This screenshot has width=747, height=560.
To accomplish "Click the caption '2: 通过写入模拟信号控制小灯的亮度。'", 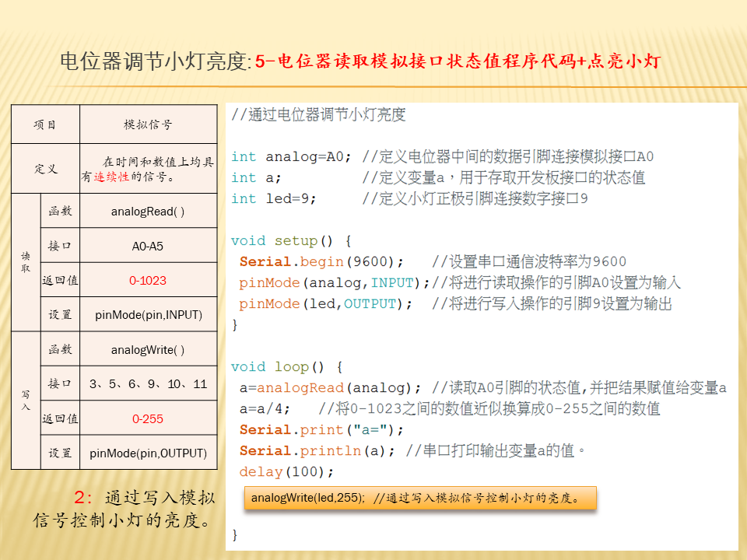I will (124, 509).
